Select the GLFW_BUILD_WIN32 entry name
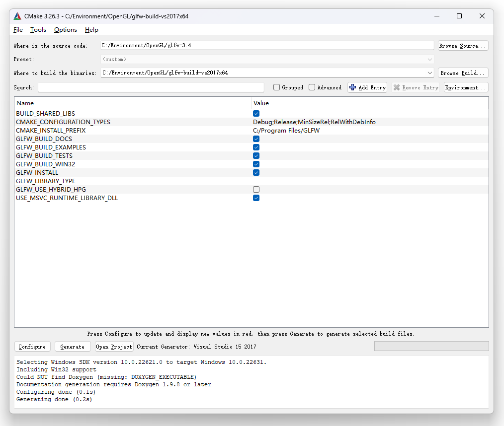This screenshot has height=426, width=504. 45,164
